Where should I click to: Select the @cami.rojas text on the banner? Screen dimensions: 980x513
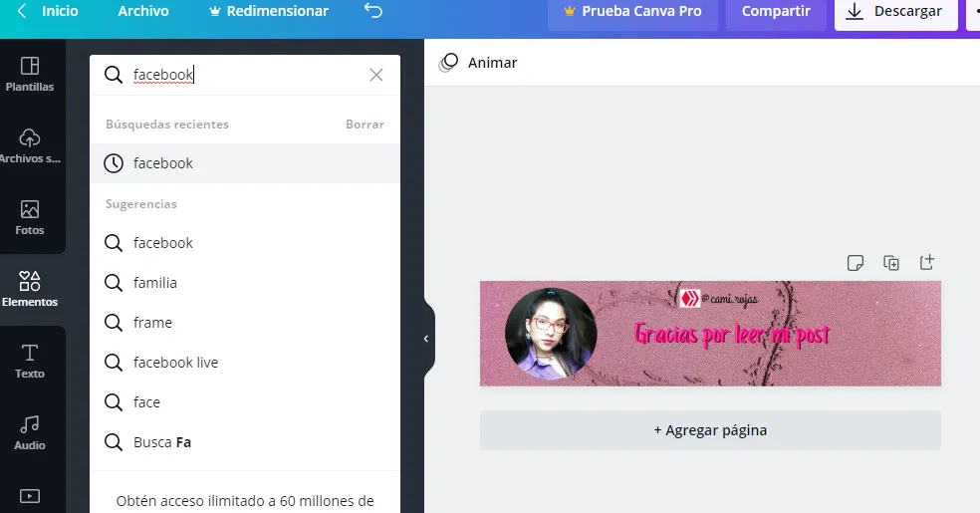click(729, 299)
